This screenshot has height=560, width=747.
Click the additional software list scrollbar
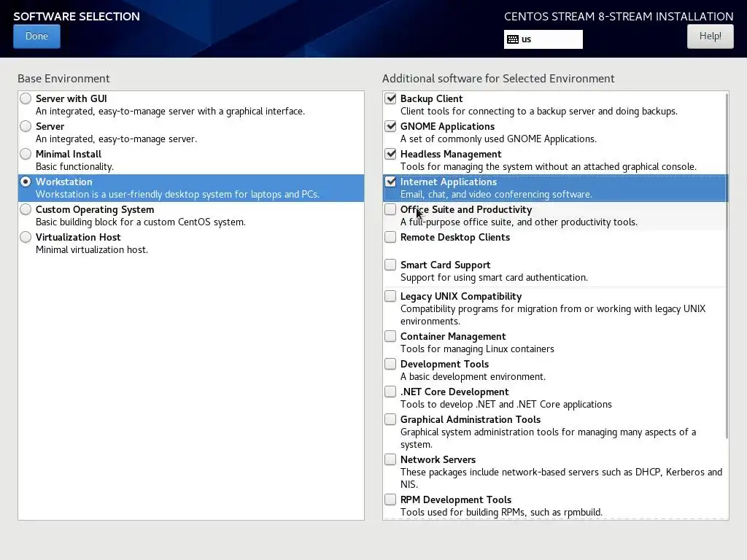[x=727, y=265]
